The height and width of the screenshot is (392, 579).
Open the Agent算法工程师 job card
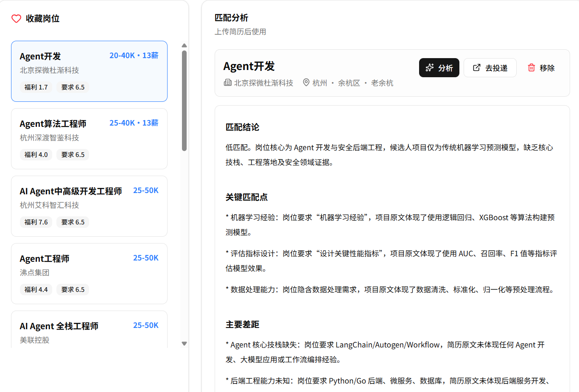[x=89, y=139]
